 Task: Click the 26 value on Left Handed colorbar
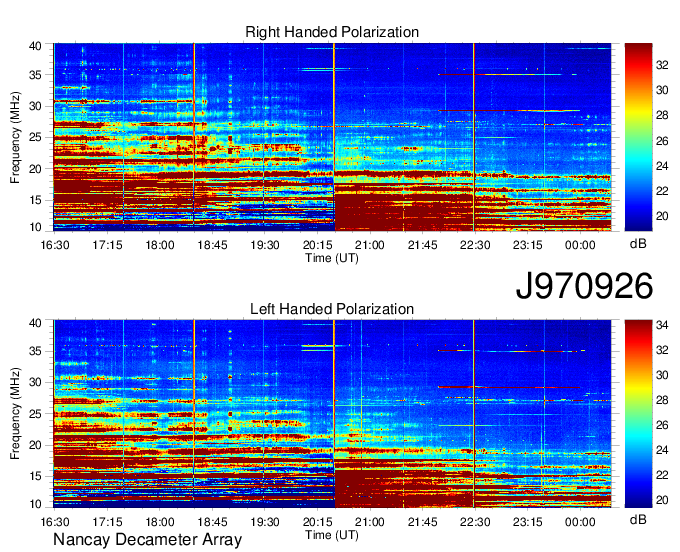pyautogui.click(x=662, y=425)
